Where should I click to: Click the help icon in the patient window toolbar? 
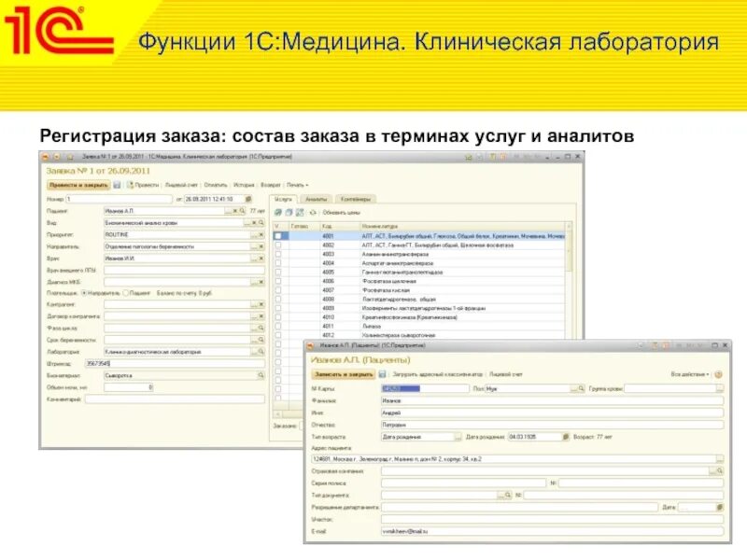719,374
